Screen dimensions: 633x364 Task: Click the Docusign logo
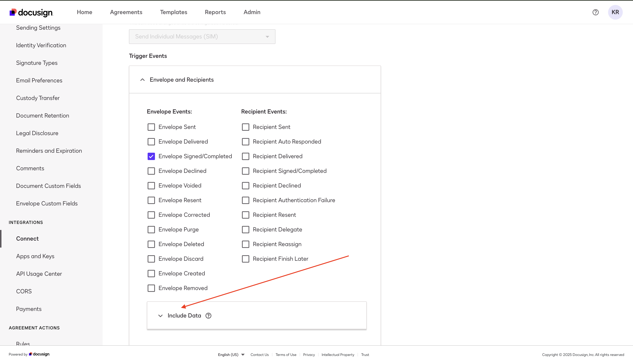click(31, 12)
